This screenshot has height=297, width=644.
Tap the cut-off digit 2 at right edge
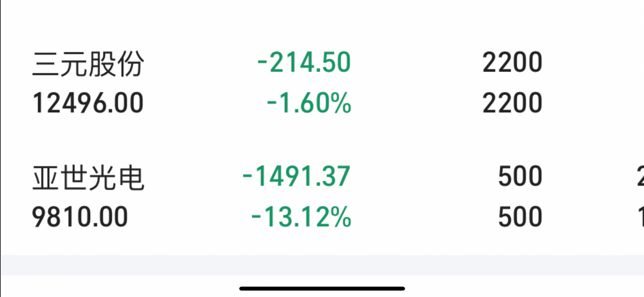click(x=640, y=177)
